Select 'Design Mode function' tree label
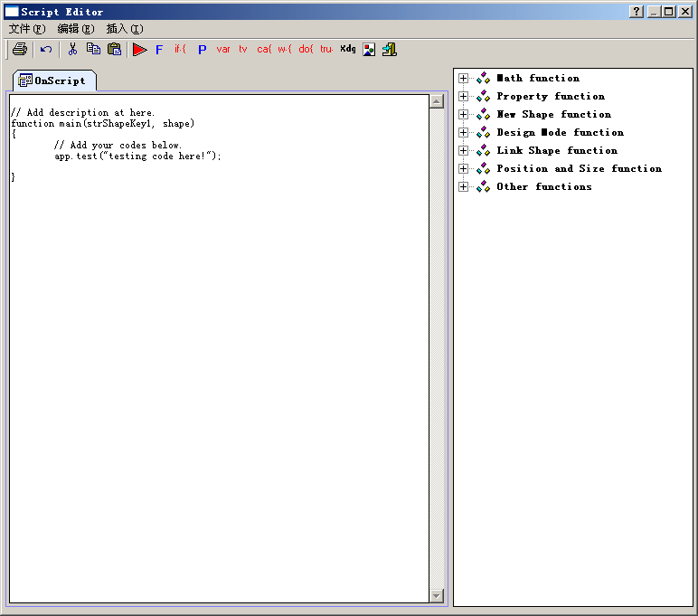 point(560,132)
